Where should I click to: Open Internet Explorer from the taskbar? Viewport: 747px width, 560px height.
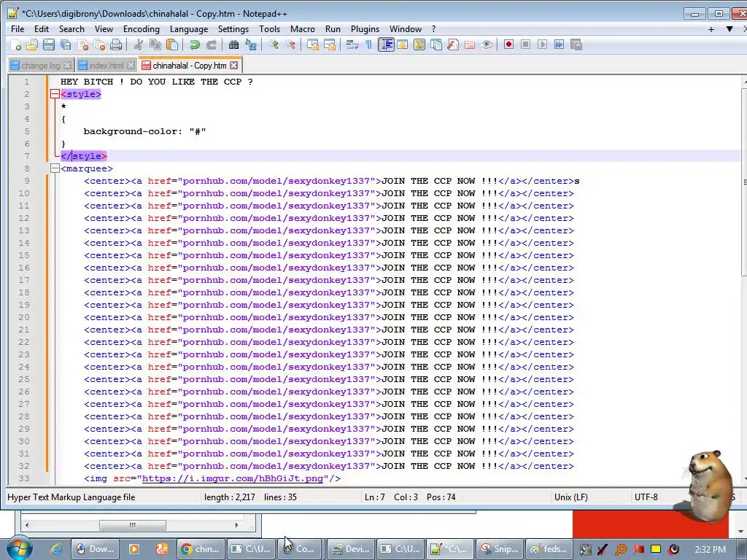[x=56, y=549]
